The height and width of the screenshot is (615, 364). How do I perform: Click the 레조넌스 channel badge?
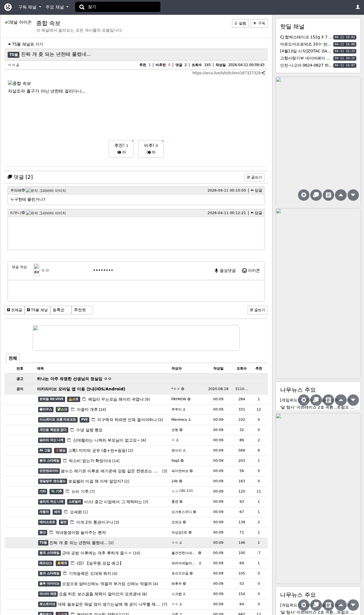point(46,563)
